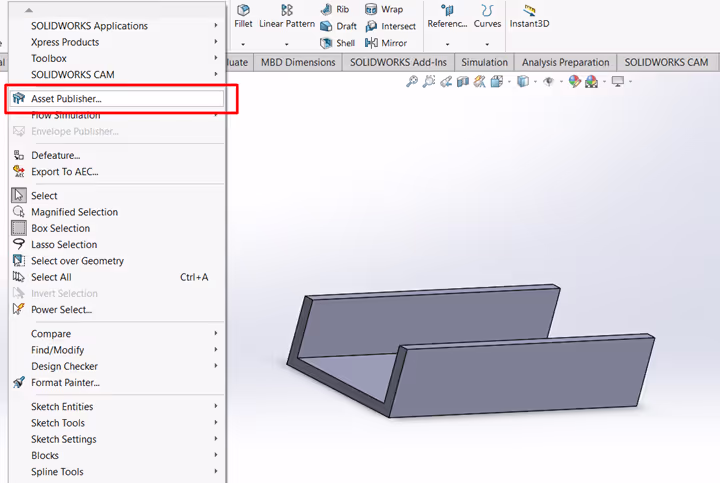Switch to the Simulation tab

[484, 62]
